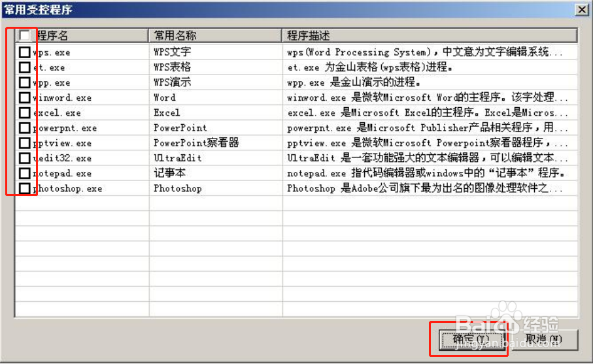
Task: Click the 取消(N) button
Action: [x=544, y=339]
